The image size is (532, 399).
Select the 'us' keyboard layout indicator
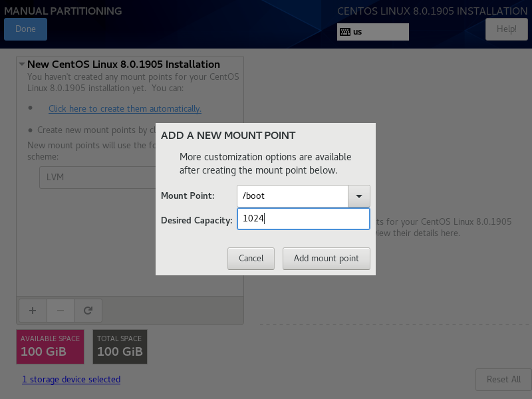[x=373, y=32]
